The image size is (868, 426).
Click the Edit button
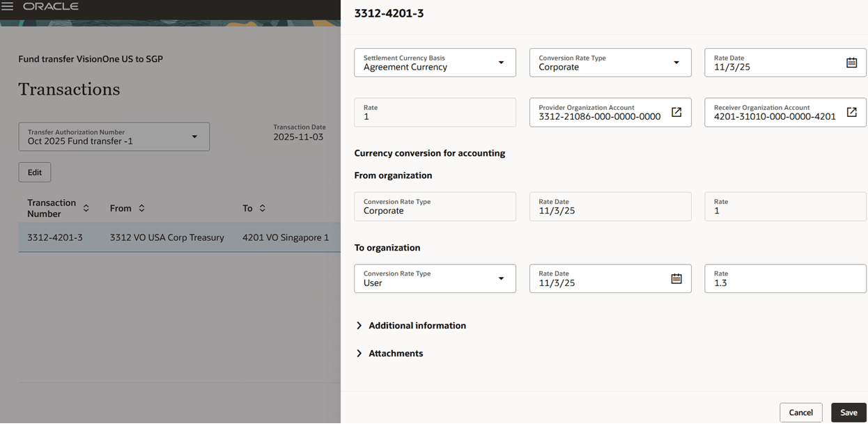pos(34,172)
